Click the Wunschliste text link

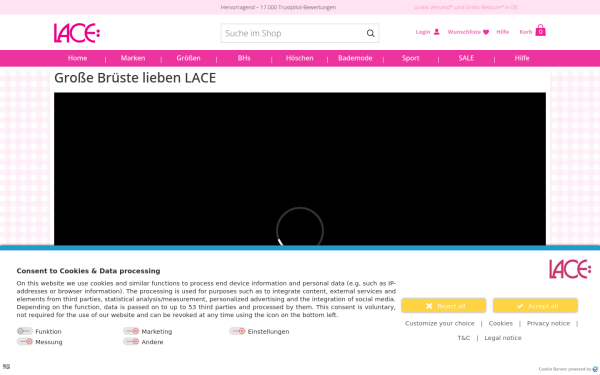point(464,32)
